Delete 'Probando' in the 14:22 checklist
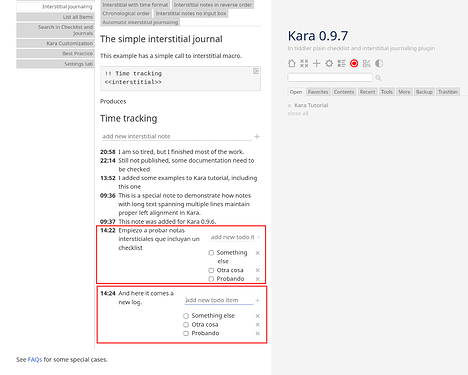Screen dimensions: 468x375 pyautogui.click(x=258, y=279)
